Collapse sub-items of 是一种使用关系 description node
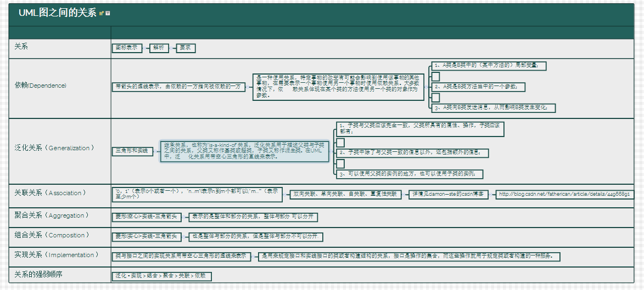Viewport: 644px width, 290px height. coord(427,87)
